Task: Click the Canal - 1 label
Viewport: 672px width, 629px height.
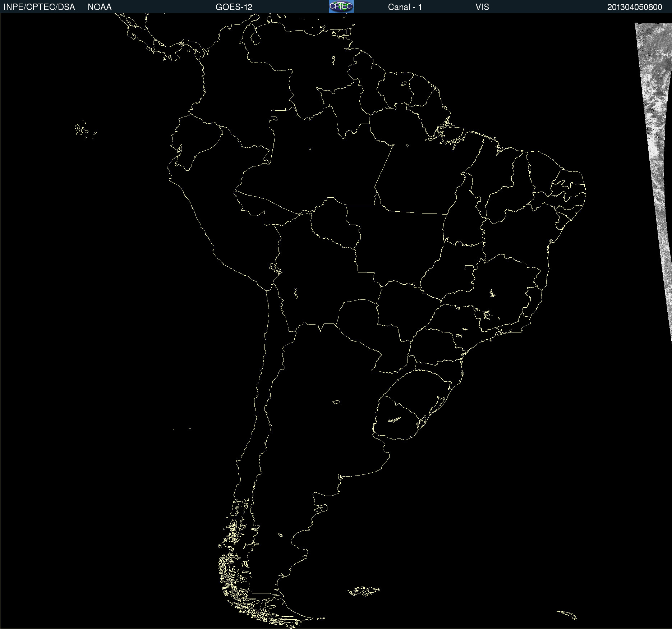Action: [x=405, y=7]
